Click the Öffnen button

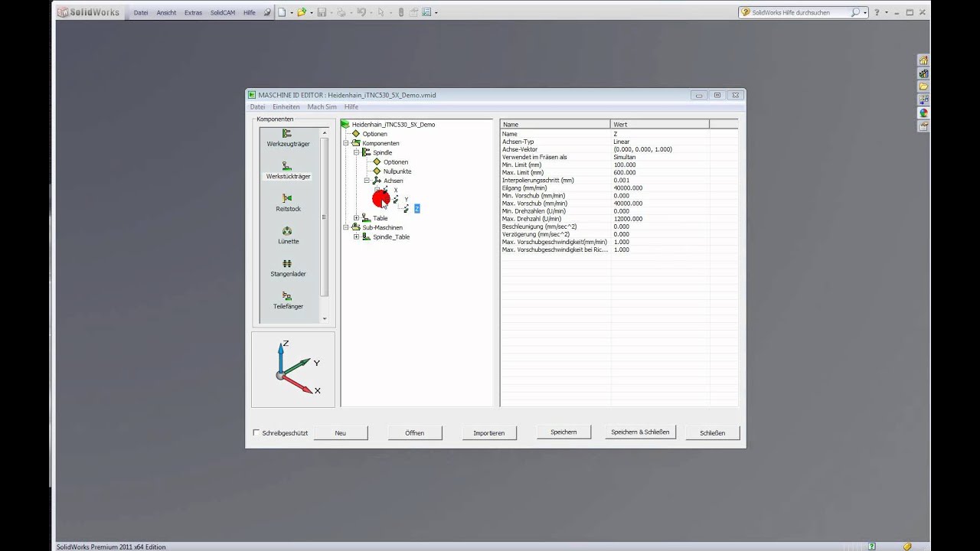pos(415,433)
